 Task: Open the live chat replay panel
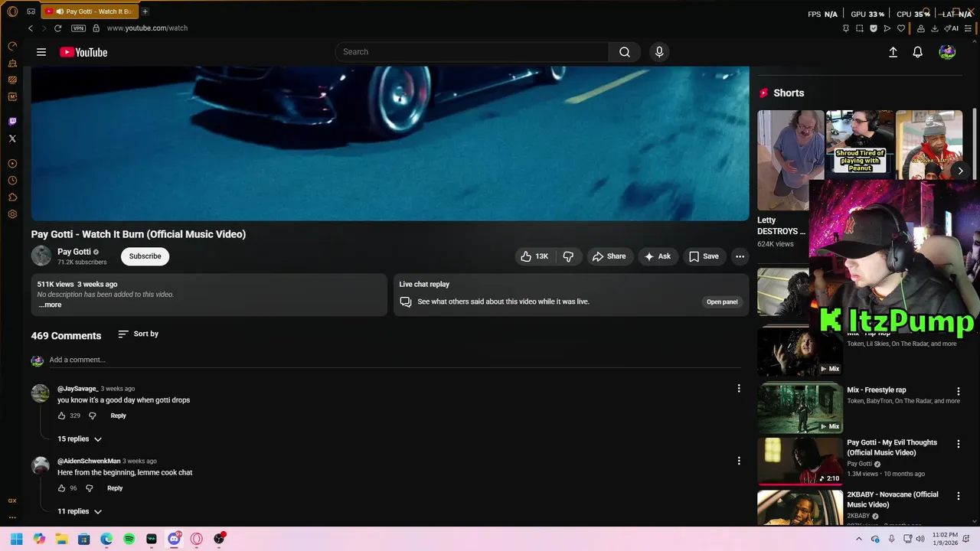722,302
